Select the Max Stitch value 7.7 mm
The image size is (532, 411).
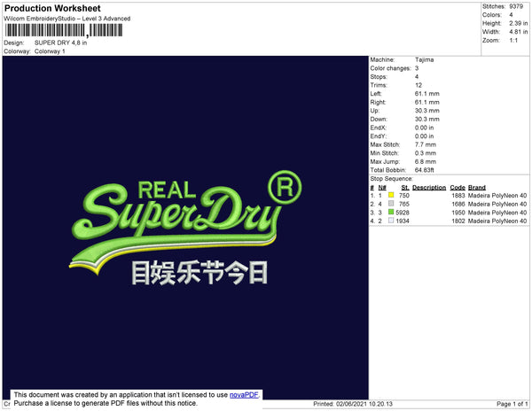(x=426, y=144)
